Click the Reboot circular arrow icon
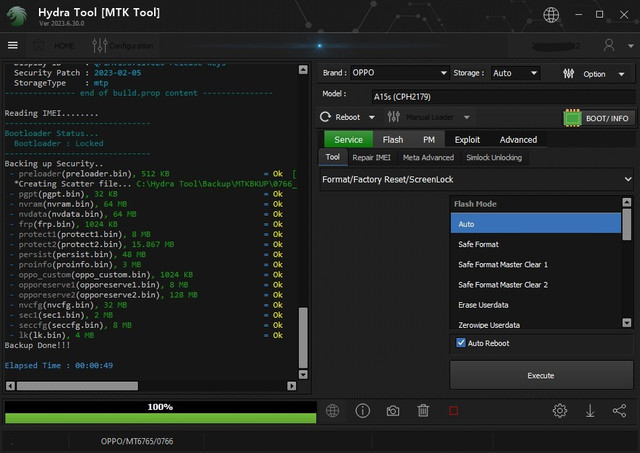640x453 pixels. click(x=325, y=117)
